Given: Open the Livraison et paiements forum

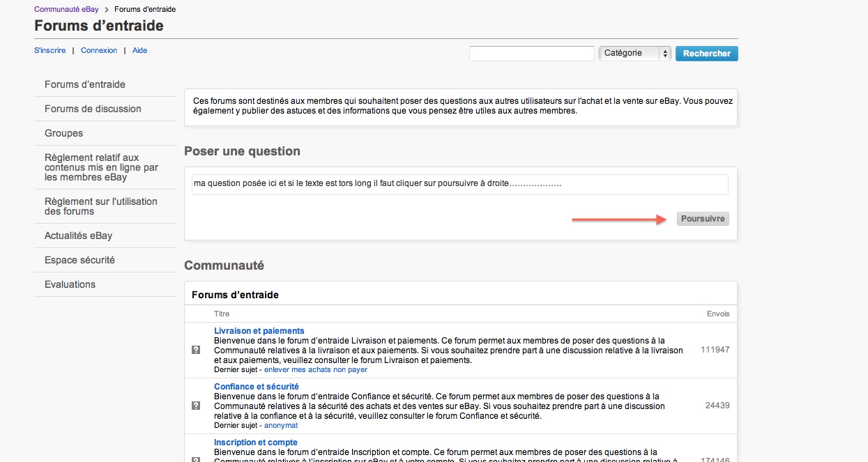Looking at the screenshot, I should tap(259, 331).
